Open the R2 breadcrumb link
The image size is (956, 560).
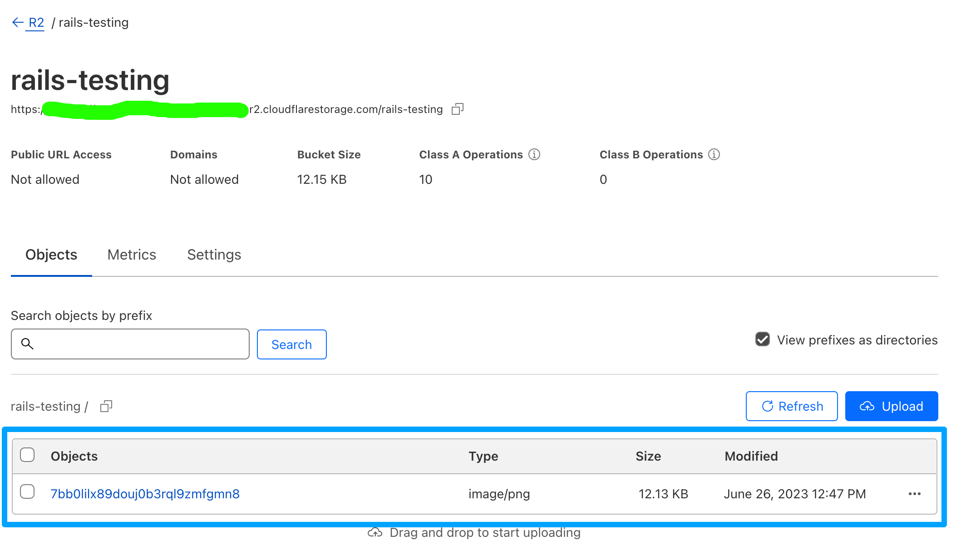click(x=36, y=22)
